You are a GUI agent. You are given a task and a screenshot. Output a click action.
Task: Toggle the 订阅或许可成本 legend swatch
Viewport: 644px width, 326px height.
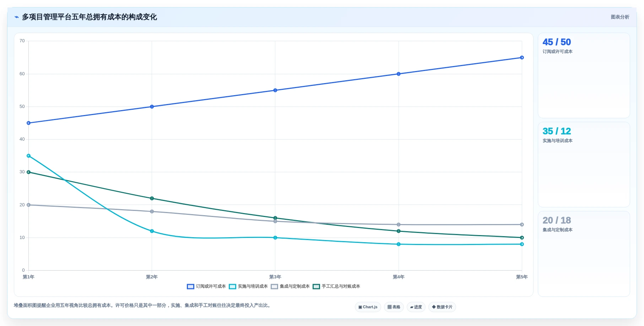(x=190, y=287)
